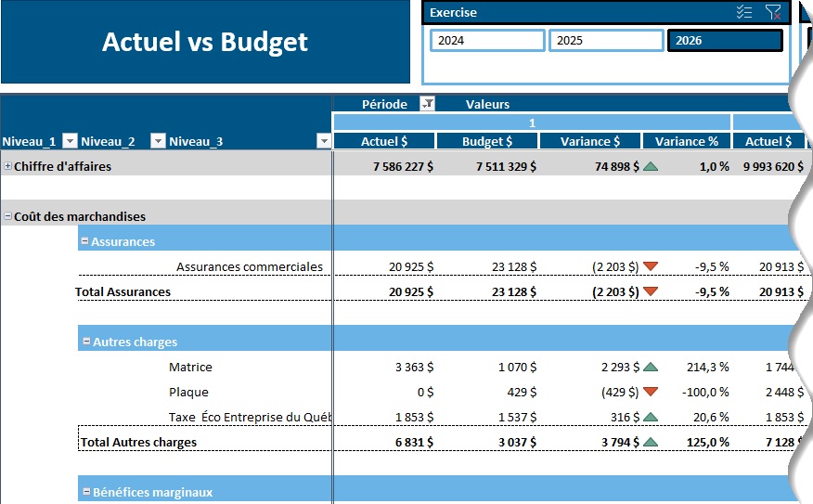The image size is (813, 504).
Task: Click the Budget $ column header
Action: (x=487, y=141)
